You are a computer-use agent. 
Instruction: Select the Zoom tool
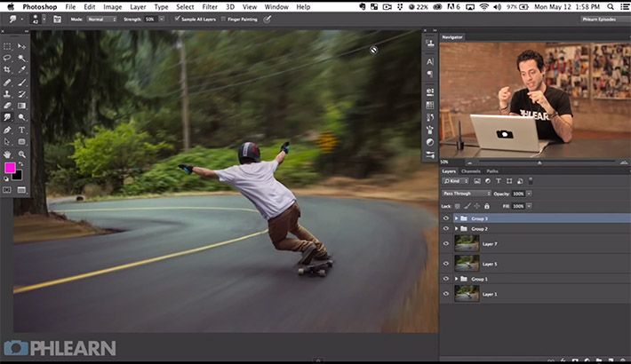pos(21,154)
